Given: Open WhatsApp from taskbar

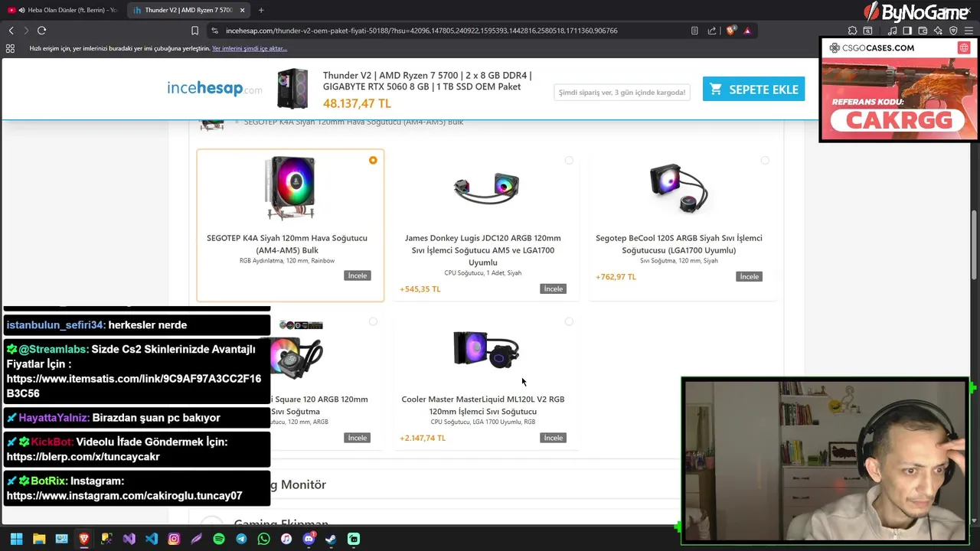Looking at the screenshot, I should pos(264,539).
